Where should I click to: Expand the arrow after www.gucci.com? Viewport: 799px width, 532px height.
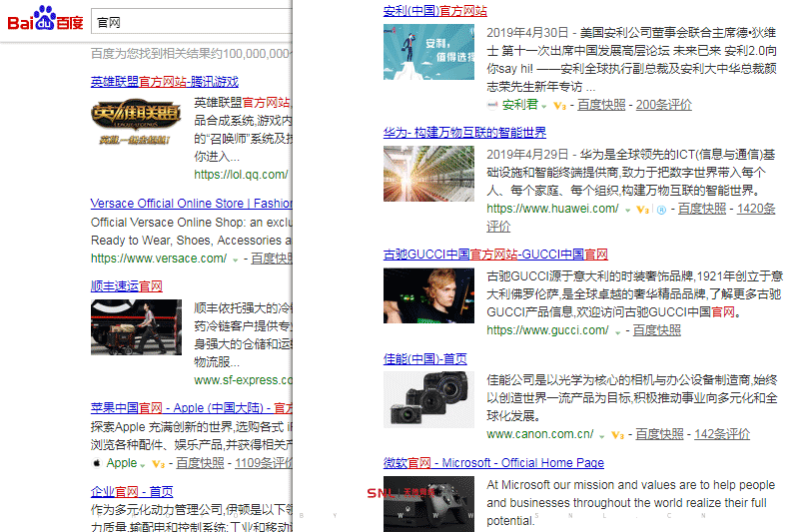(x=618, y=331)
